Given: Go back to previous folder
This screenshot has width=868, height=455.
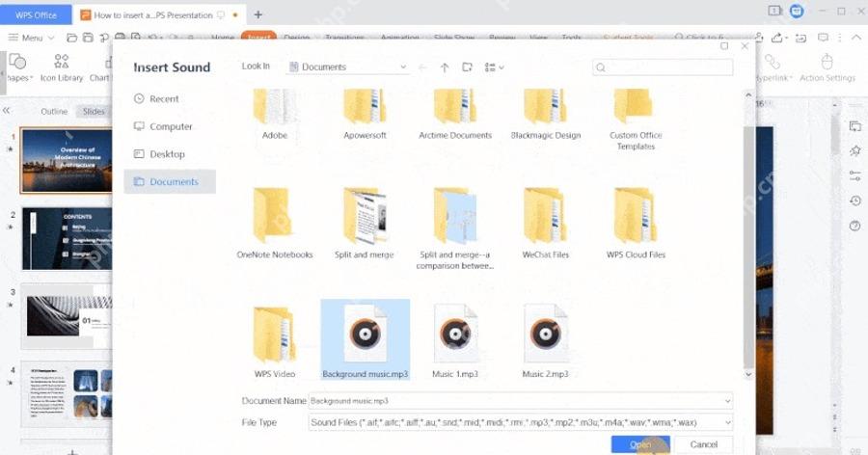Looking at the screenshot, I should pyautogui.click(x=422, y=67).
